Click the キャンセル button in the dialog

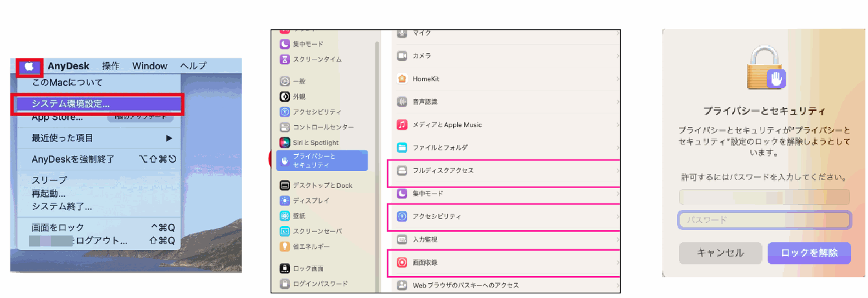coord(720,253)
